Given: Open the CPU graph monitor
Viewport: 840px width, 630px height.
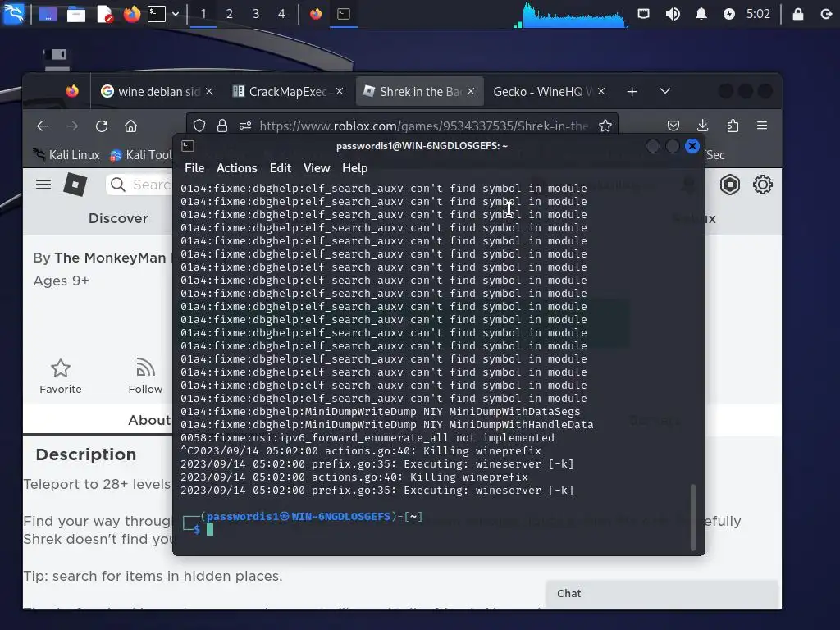Looking at the screenshot, I should click(571, 15).
